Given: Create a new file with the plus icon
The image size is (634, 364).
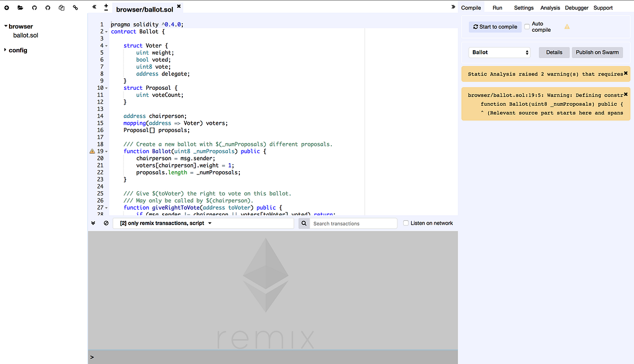Looking at the screenshot, I should point(6,8).
